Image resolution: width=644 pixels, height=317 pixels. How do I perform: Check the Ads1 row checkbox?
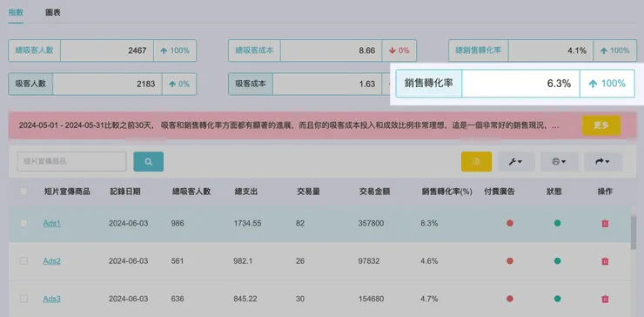pos(23,223)
